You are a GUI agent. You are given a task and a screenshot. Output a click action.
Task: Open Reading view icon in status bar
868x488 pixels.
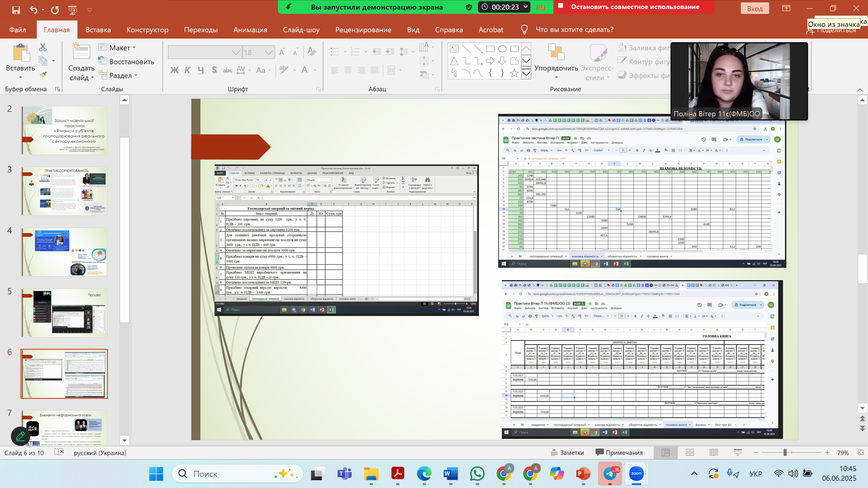pos(714,452)
